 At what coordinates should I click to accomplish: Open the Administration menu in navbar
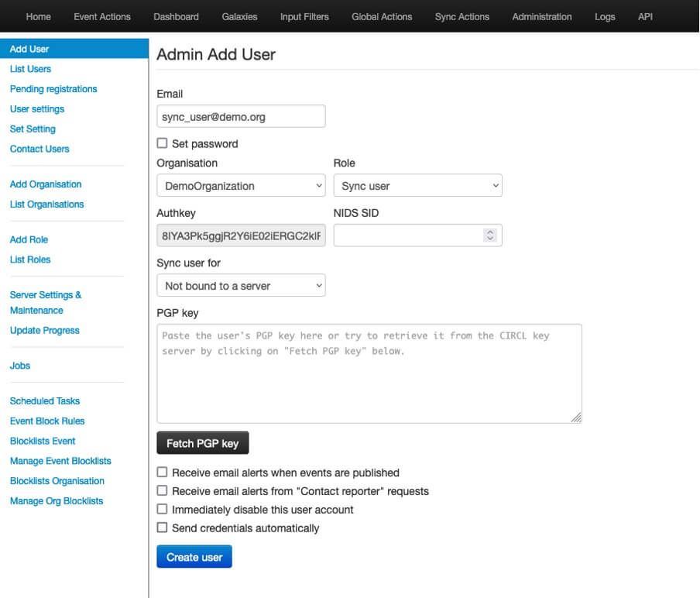click(541, 16)
